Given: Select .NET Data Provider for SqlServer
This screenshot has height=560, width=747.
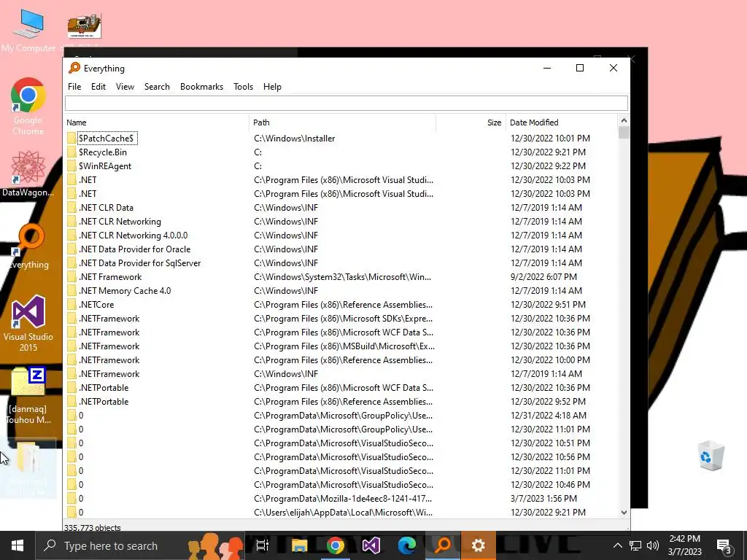Looking at the screenshot, I should [139, 262].
